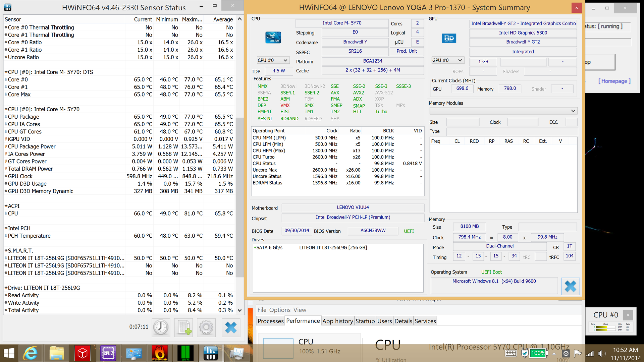Open the CPU #0 selector dropdown
Viewport: 644px width, 362px height.
[x=272, y=60]
